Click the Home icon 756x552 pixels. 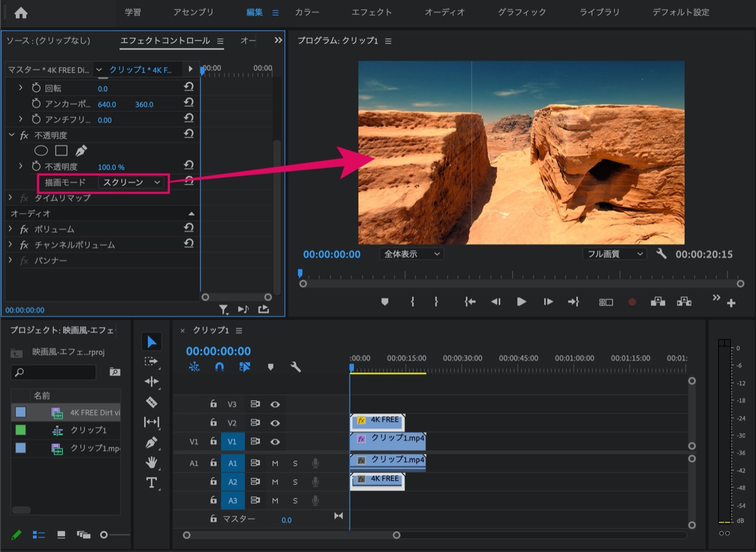pos(21,13)
